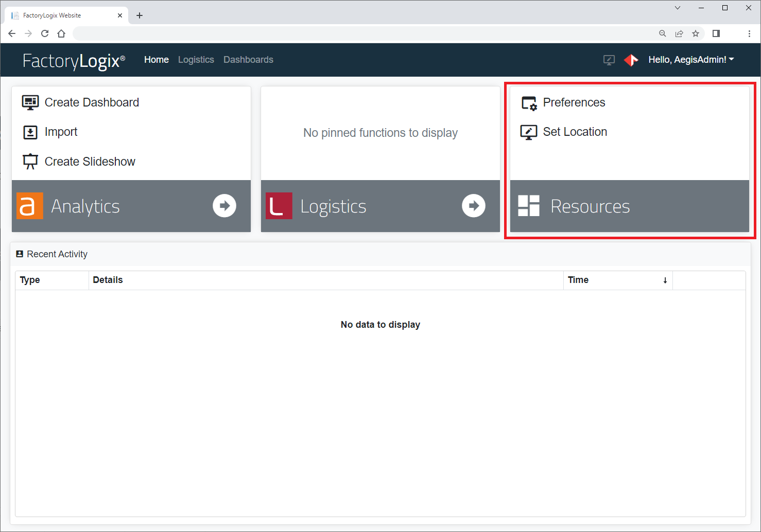Toggle sort order on the Time column
This screenshot has height=532, width=761.
tap(665, 280)
